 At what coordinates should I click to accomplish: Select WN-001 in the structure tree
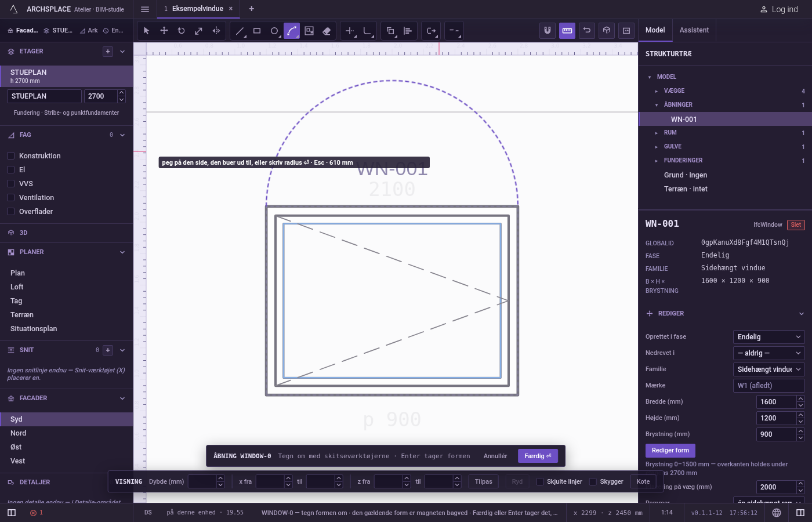click(x=725, y=119)
